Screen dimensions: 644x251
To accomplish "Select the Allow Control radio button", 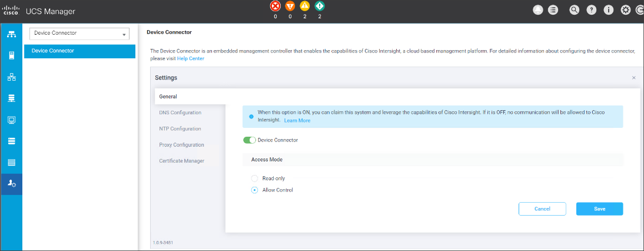I will point(255,190).
